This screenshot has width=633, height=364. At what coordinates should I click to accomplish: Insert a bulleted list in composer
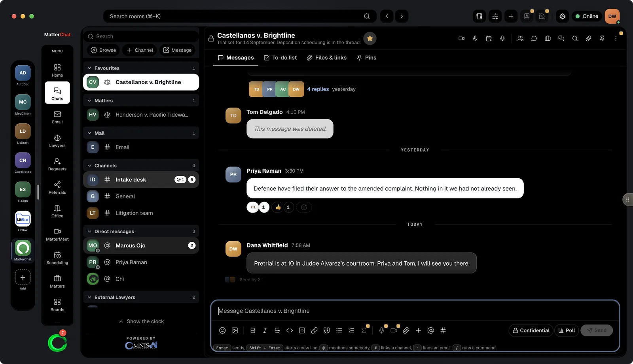[339, 330]
